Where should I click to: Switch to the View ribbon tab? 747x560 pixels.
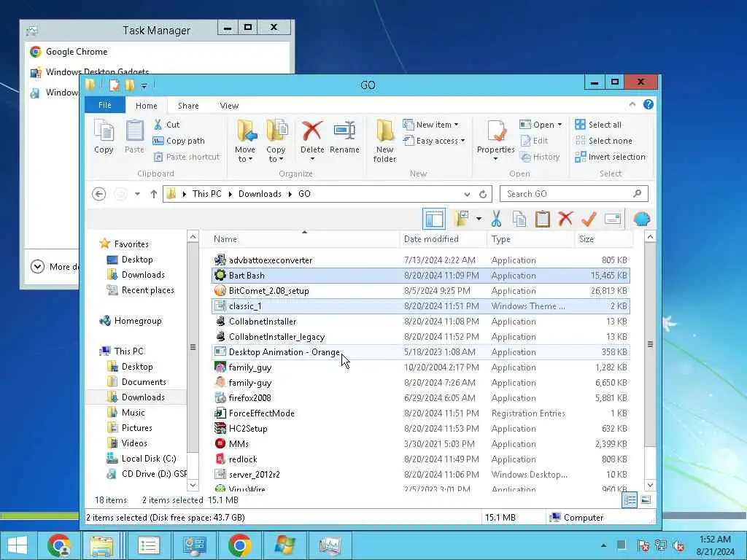click(229, 106)
